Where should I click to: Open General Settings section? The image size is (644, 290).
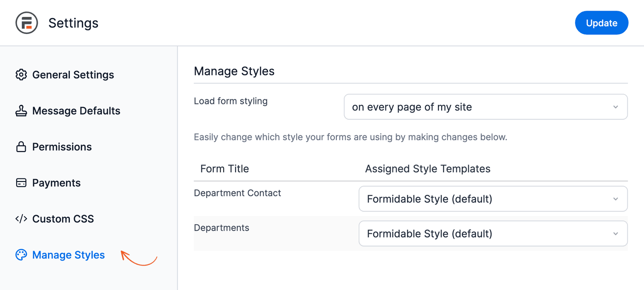(x=73, y=74)
